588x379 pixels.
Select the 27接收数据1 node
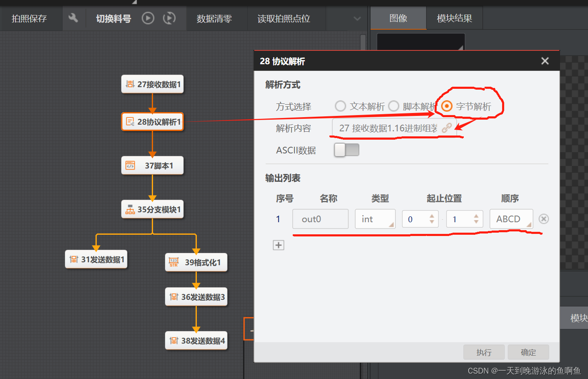pyautogui.click(x=153, y=84)
